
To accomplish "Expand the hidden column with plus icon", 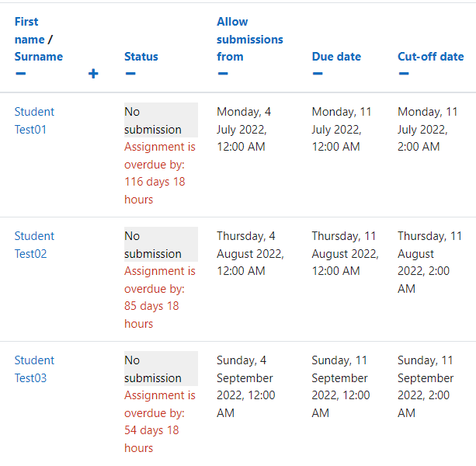I will 93,74.
